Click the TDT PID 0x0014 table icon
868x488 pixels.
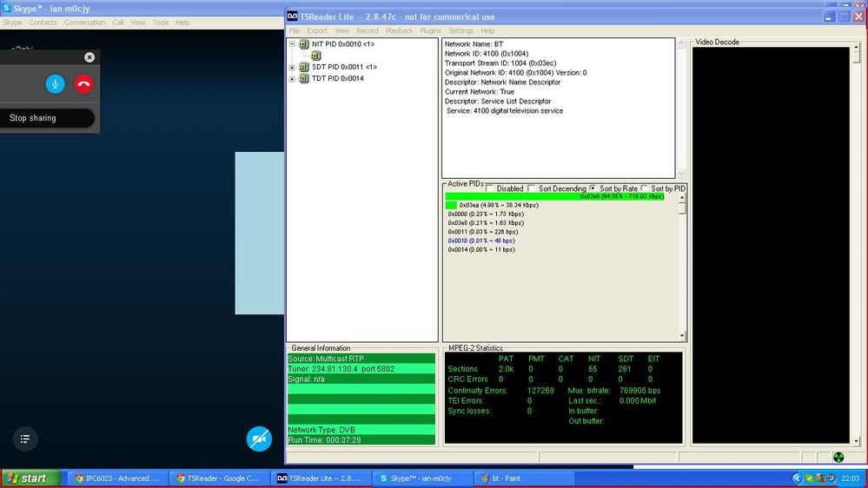point(303,78)
